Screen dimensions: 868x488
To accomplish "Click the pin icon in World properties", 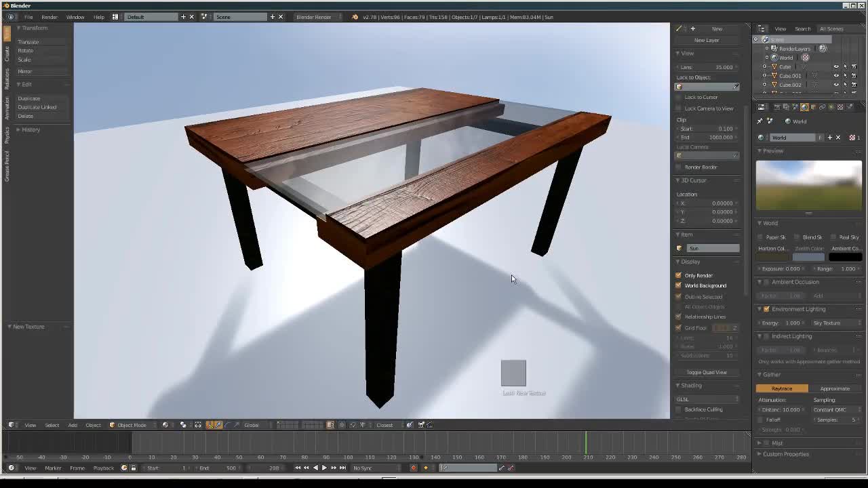I will 759,121.
